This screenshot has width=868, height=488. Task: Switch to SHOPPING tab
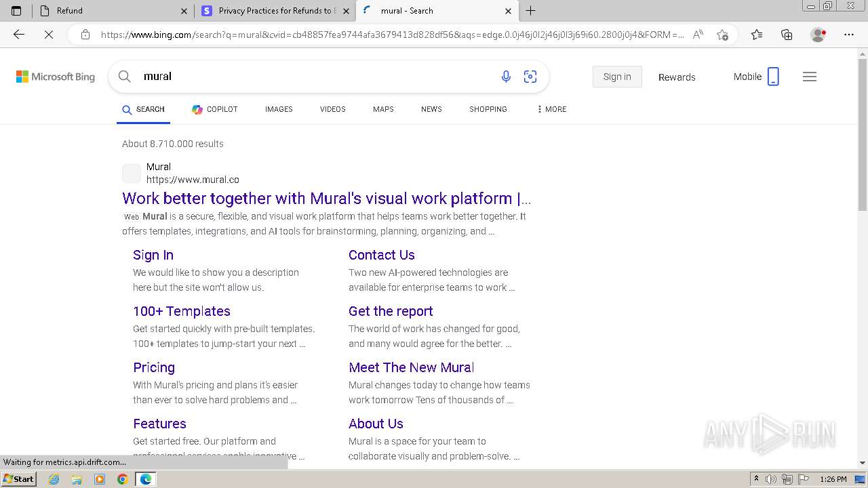[x=488, y=109]
